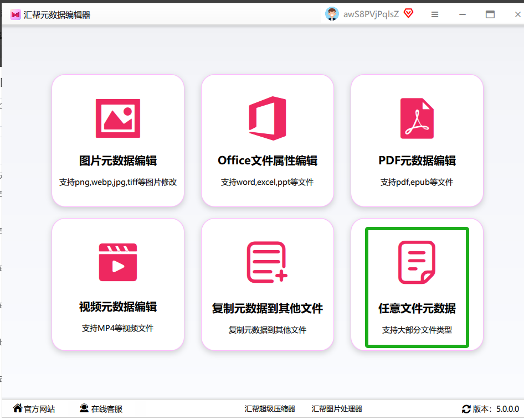Open 视频元数据编辑 title
The height and width of the screenshot is (420, 524).
coord(117,307)
